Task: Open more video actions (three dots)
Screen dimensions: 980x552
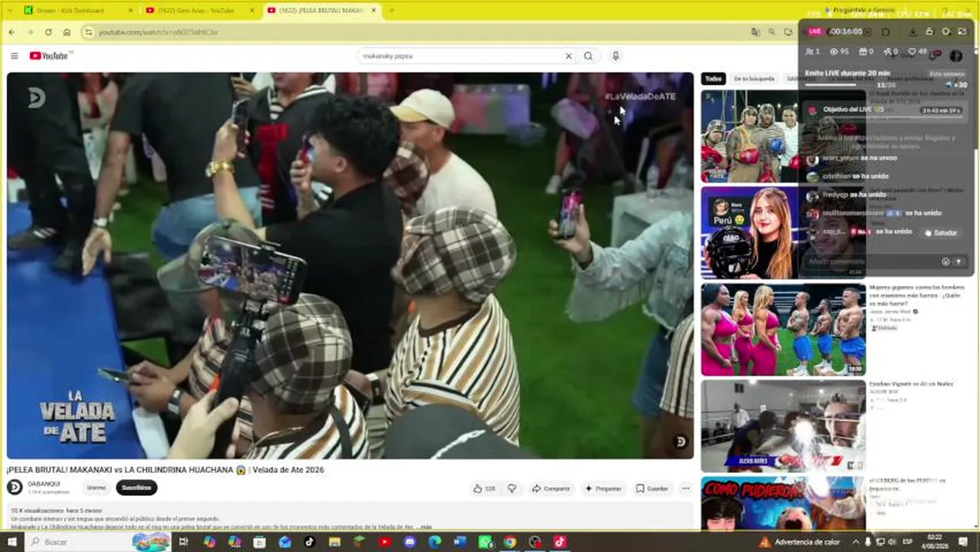Action: [x=686, y=488]
